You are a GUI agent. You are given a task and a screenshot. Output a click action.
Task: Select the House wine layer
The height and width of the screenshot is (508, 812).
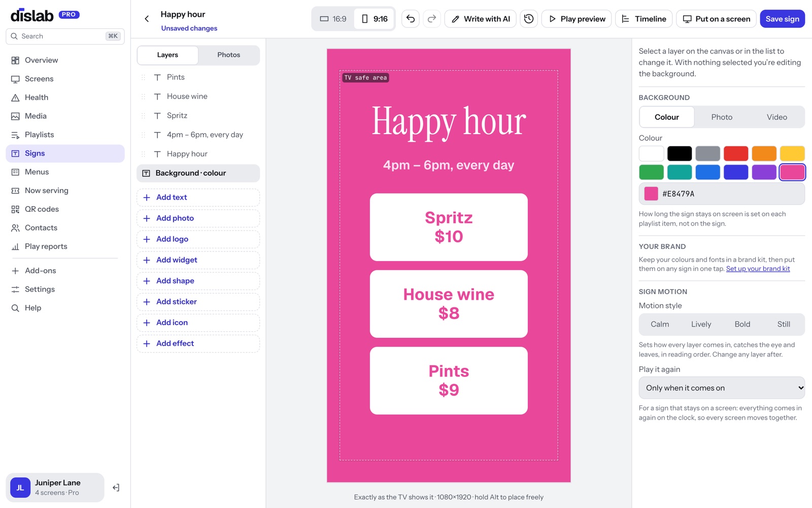pyautogui.click(x=198, y=97)
